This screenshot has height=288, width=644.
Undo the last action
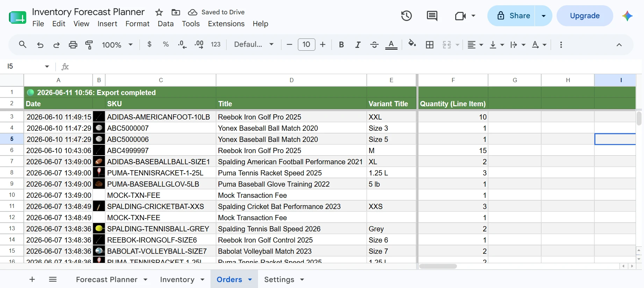click(40, 45)
